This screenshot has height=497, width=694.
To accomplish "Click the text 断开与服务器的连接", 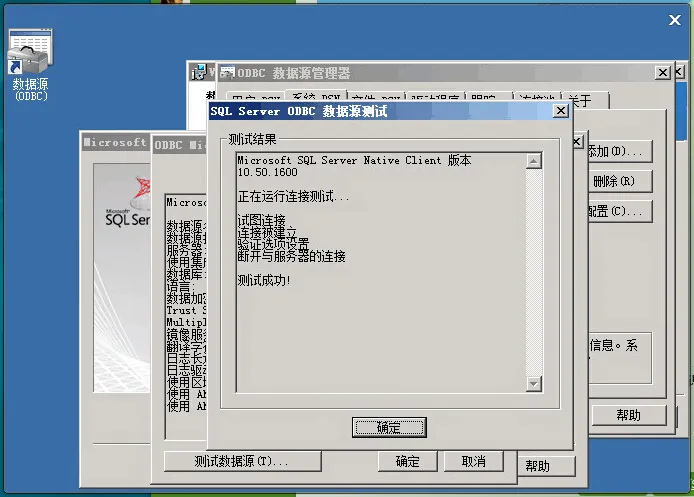I will click(x=292, y=256).
